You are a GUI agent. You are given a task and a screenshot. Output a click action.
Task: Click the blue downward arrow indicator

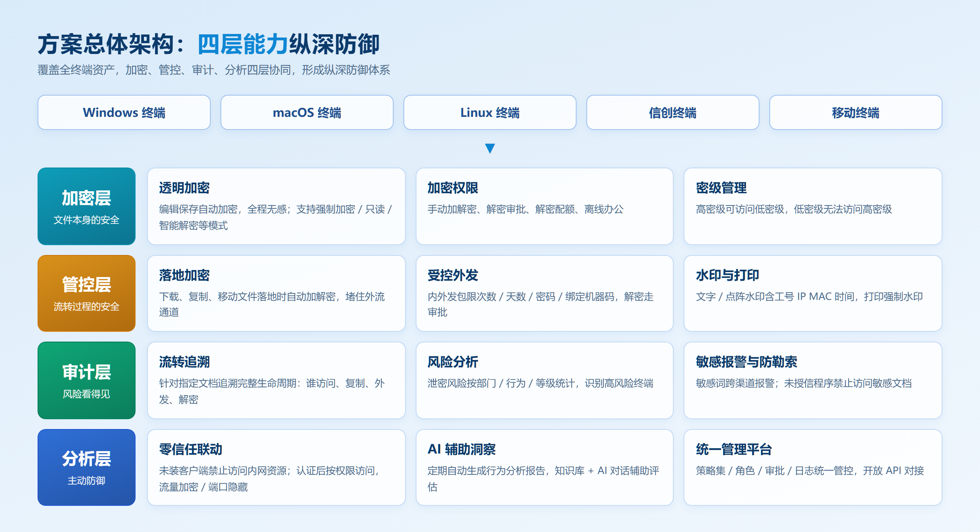click(490, 148)
